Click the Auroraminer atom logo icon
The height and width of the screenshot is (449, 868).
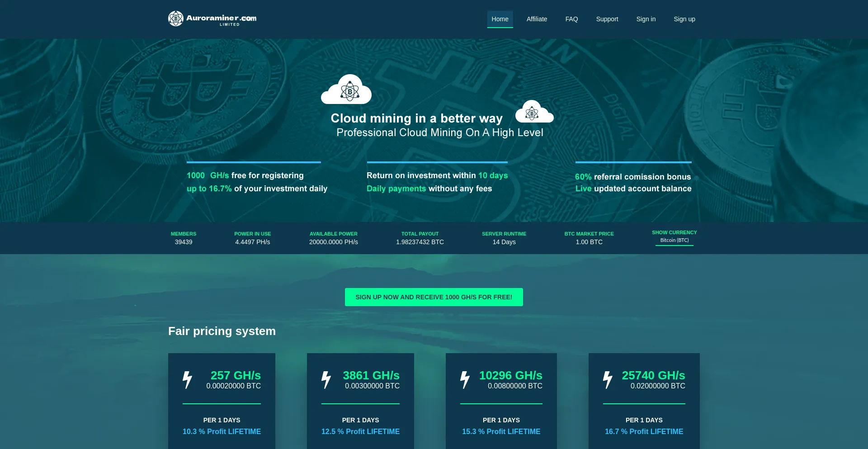tap(176, 19)
